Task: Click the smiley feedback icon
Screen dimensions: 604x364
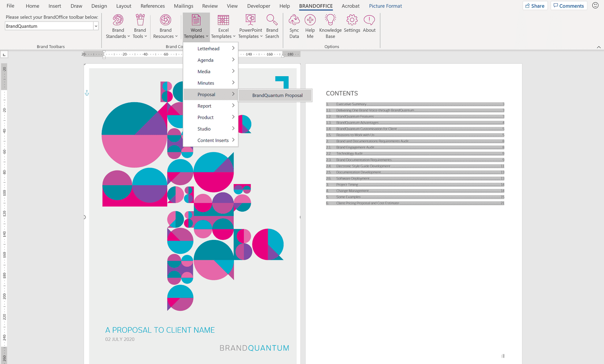Action: click(x=595, y=5)
